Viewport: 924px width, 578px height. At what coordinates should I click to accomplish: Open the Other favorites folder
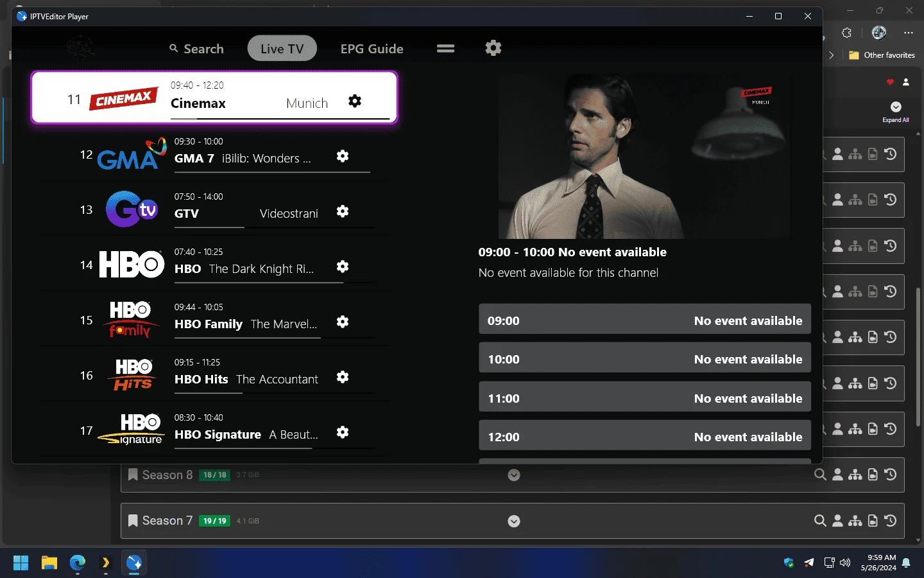coord(882,55)
